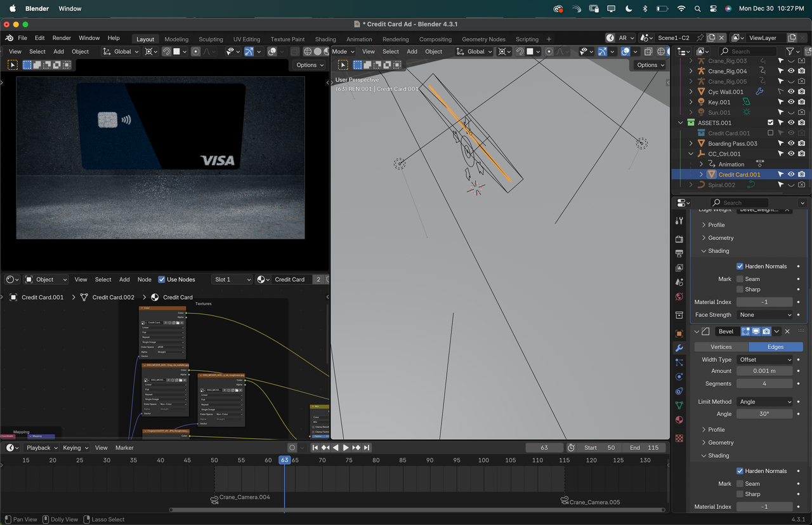Jump to timeline start frame button

click(315, 448)
